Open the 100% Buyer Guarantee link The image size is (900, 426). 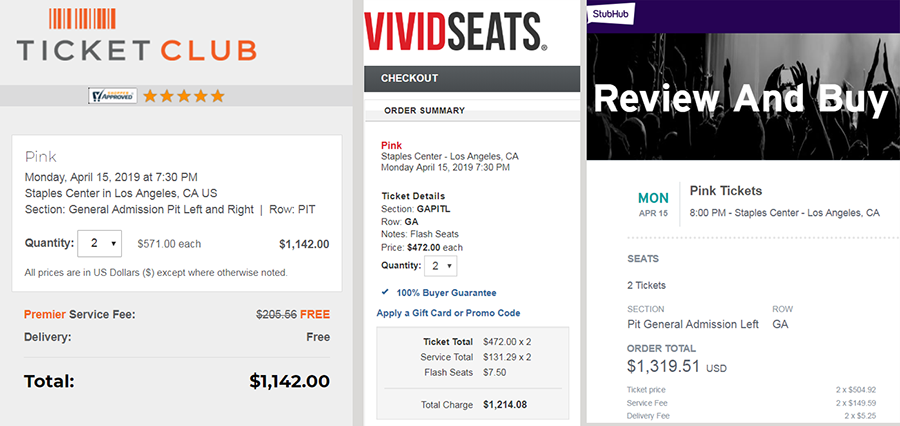[x=447, y=292]
